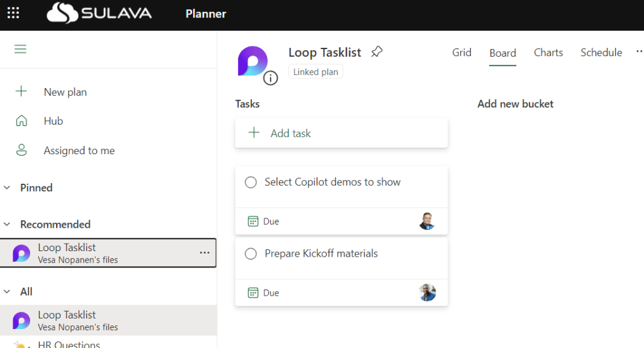Click the calendar Due icon on Select Copilot demos task
This screenshot has height=348, width=644.
253,222
